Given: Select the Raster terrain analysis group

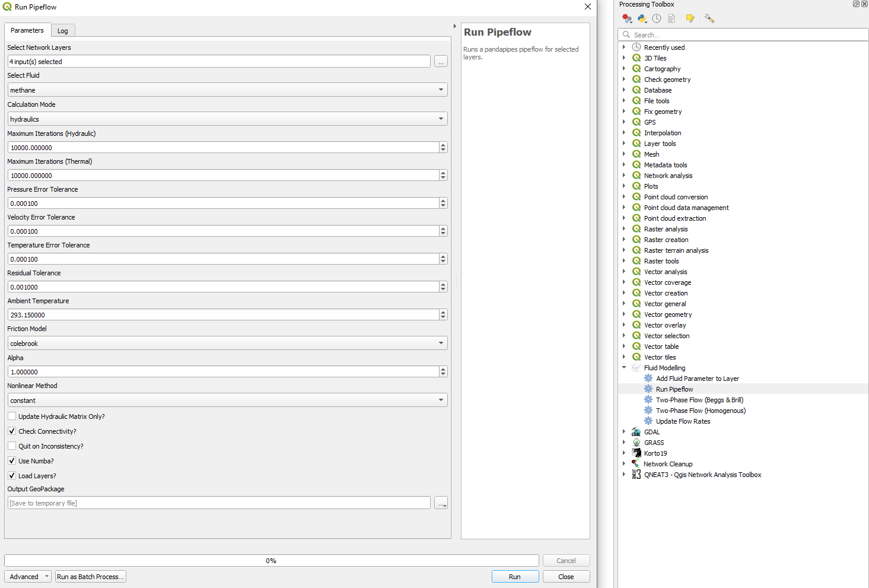Looking at the screenshot, I should click(676, 250).
